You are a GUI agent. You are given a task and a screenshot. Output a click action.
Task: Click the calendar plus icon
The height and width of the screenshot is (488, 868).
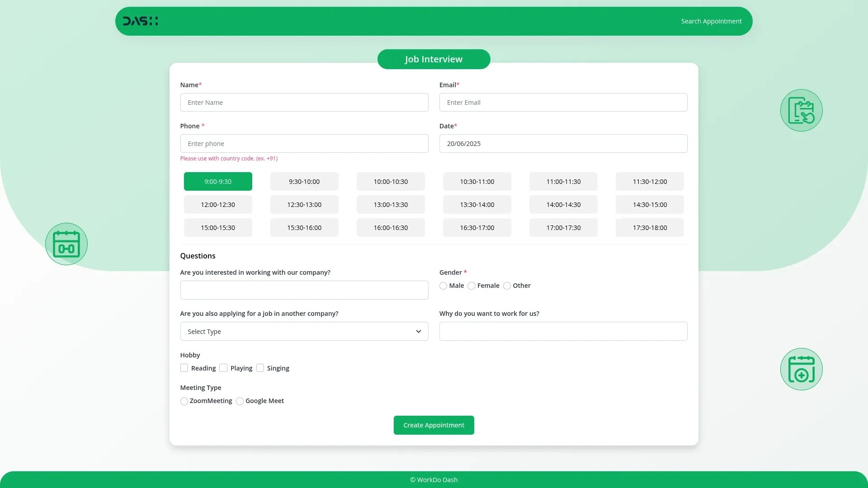801,369
